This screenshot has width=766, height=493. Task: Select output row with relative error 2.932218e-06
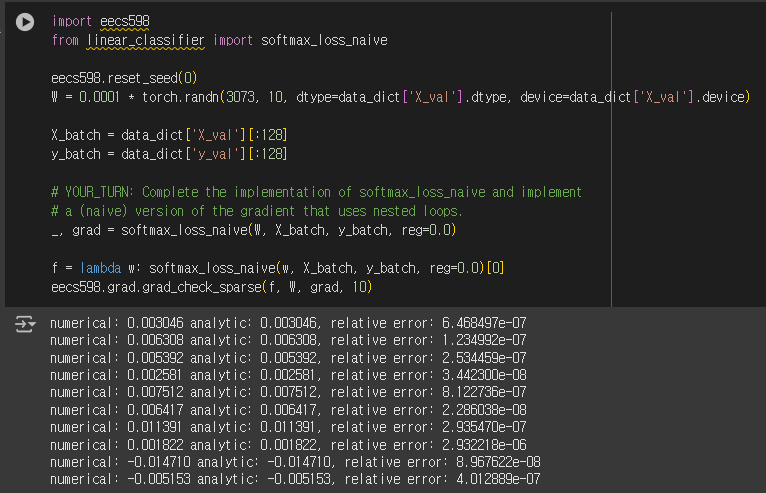(288, 445)
